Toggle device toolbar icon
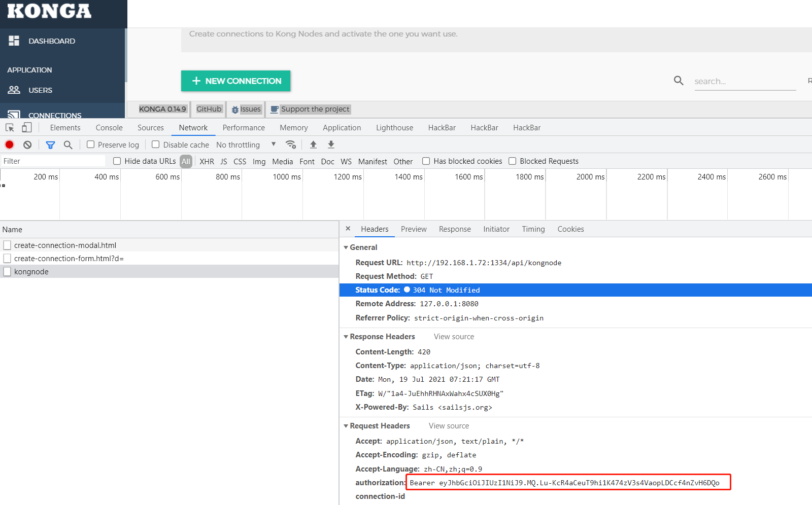 point(27,127)
